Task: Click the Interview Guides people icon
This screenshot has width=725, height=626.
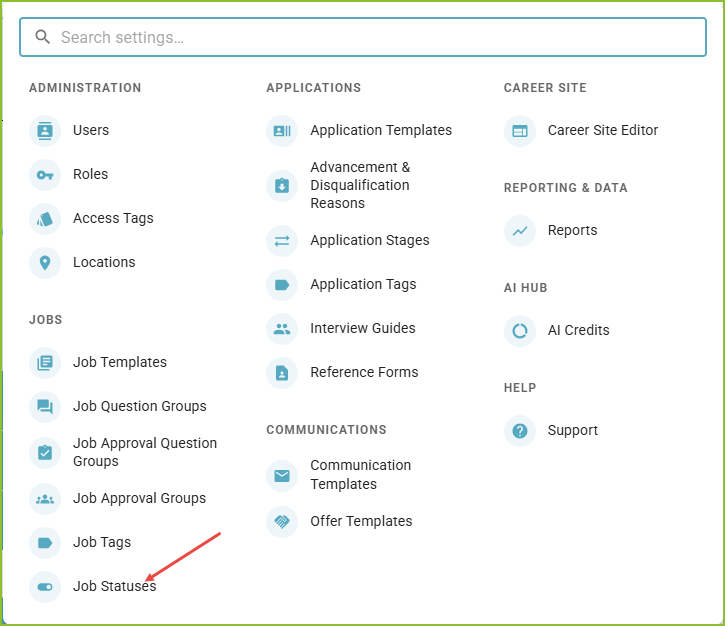Action: (x=282, y=328)
